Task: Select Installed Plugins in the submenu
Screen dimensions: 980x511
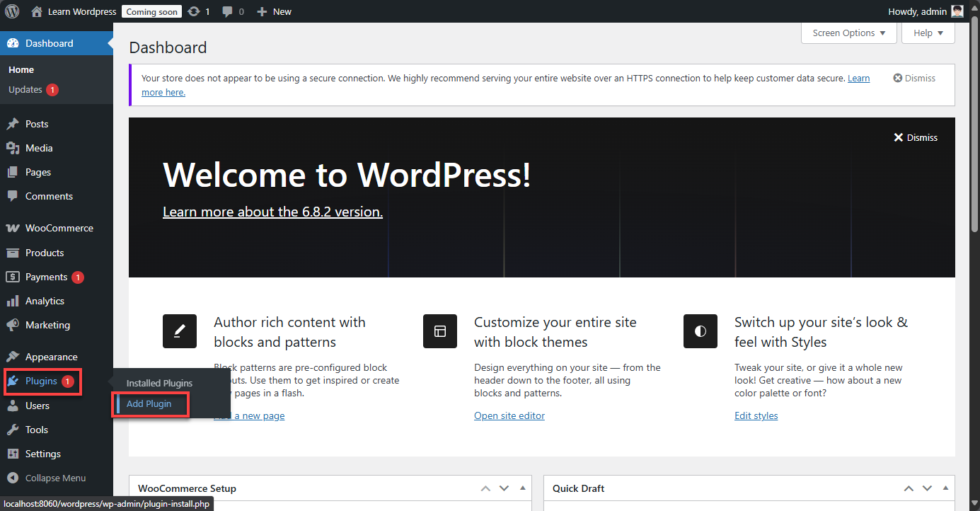Action: 159,383
